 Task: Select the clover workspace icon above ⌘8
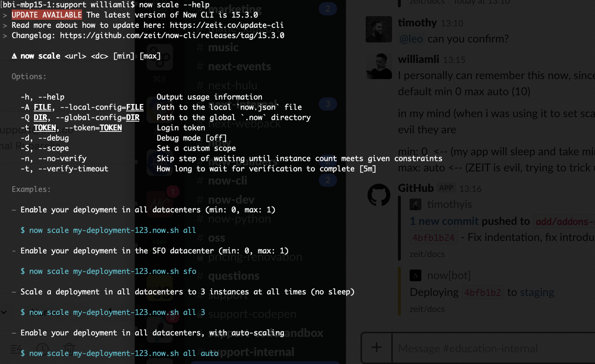160,57
